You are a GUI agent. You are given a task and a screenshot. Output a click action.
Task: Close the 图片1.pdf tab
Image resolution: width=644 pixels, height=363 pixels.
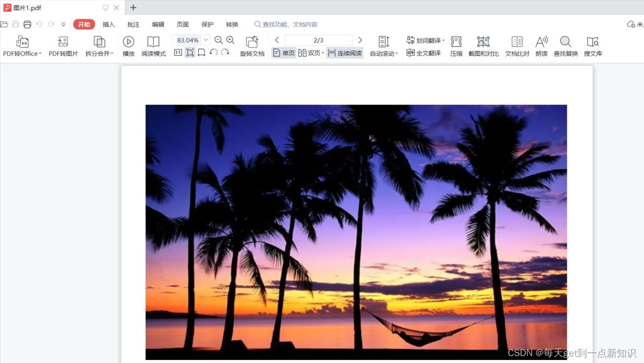116,8
